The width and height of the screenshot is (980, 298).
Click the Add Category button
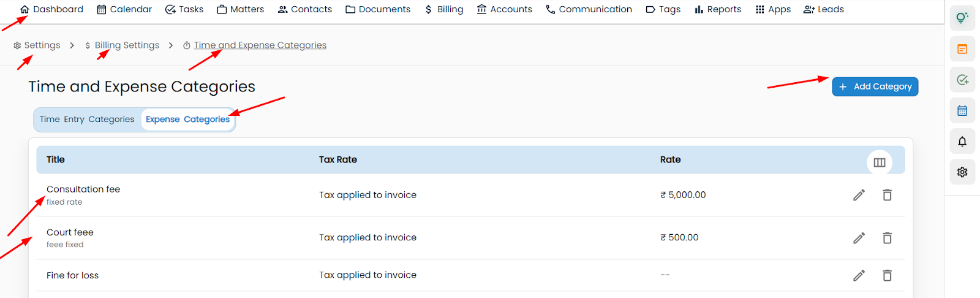coord(875,87)
